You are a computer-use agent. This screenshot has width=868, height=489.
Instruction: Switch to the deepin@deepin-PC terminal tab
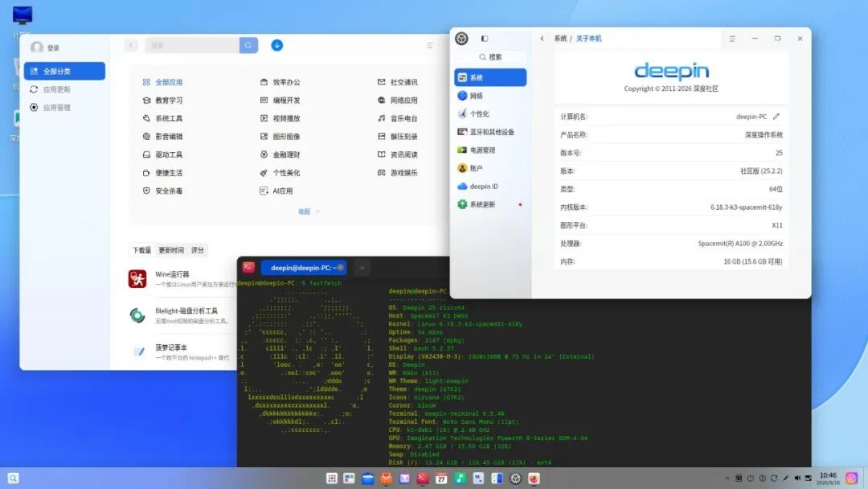click(303, 268)
